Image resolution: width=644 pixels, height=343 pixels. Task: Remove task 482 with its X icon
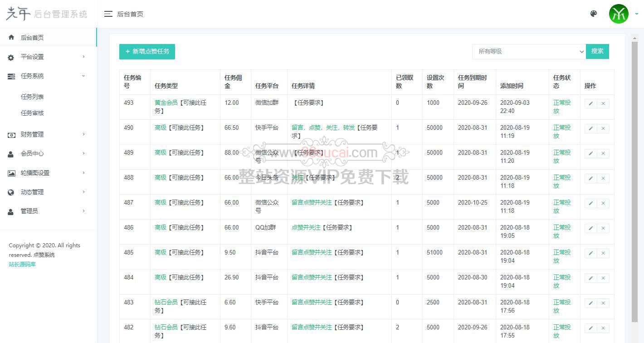[603, 328]
